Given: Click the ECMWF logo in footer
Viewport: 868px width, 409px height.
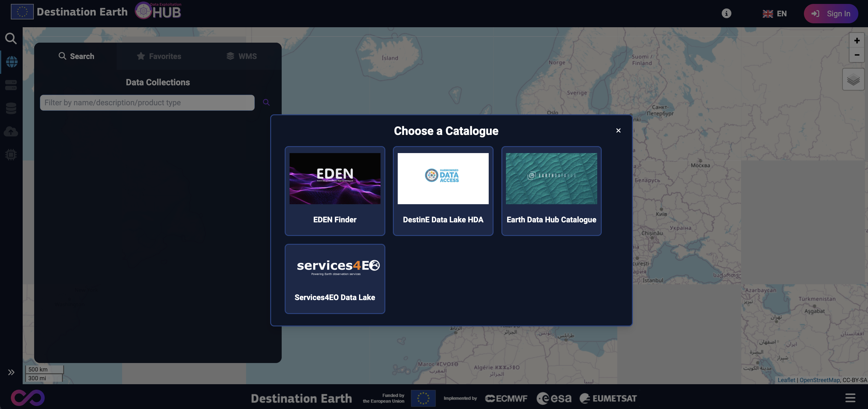Looking at the screenshot, I should click(506, 398).
